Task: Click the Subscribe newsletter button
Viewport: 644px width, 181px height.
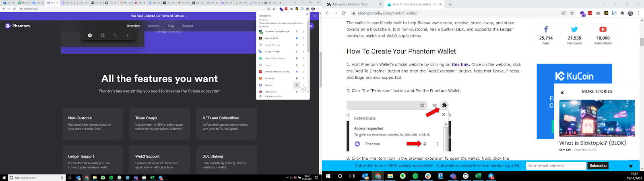Action: [598, 166]
